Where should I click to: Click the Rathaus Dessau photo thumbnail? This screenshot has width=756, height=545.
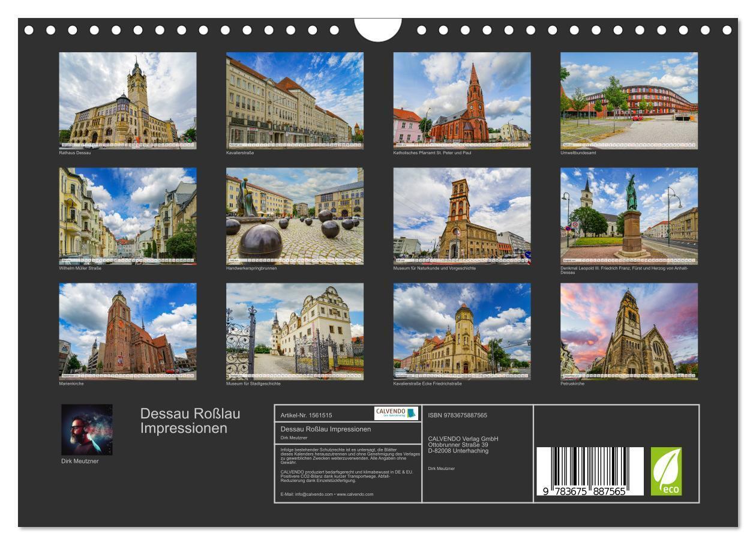coord(127,100)
